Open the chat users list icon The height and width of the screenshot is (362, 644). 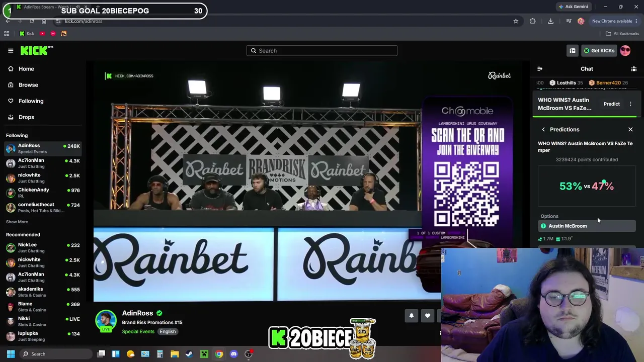click(634, 69)
